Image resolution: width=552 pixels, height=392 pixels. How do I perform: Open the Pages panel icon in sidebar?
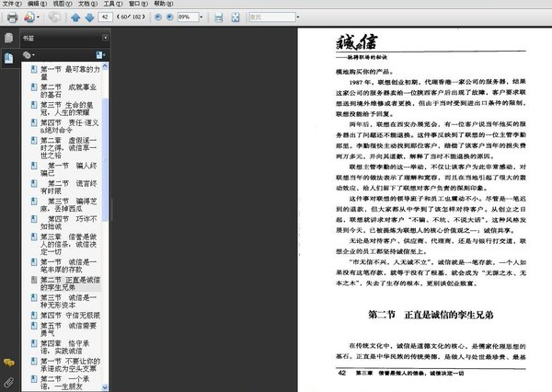pyautogui.click(x=9, y=38)
